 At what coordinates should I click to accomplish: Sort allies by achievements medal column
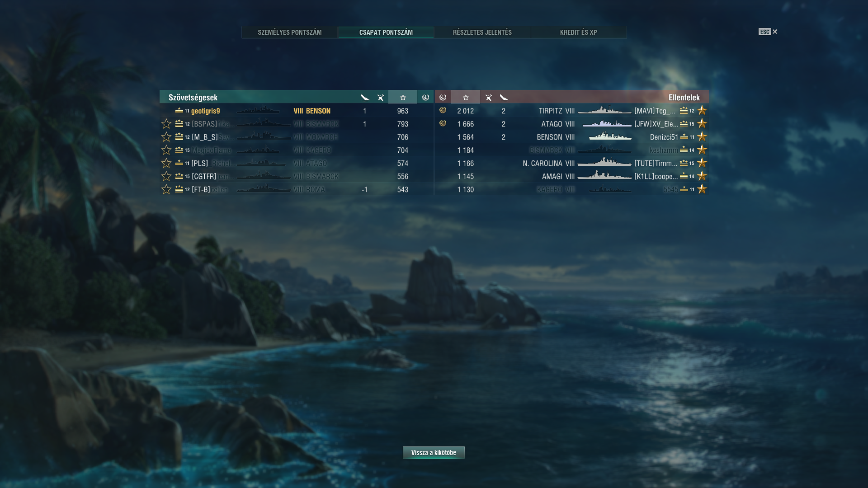point(425,97)
